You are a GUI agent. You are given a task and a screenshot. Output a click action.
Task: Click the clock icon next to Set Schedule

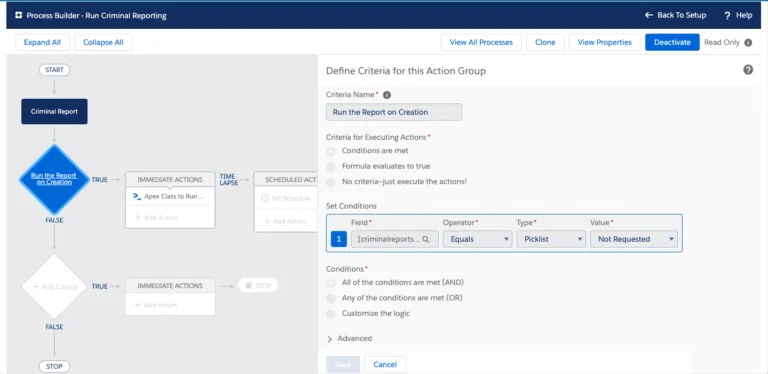[x=265, y=198]
